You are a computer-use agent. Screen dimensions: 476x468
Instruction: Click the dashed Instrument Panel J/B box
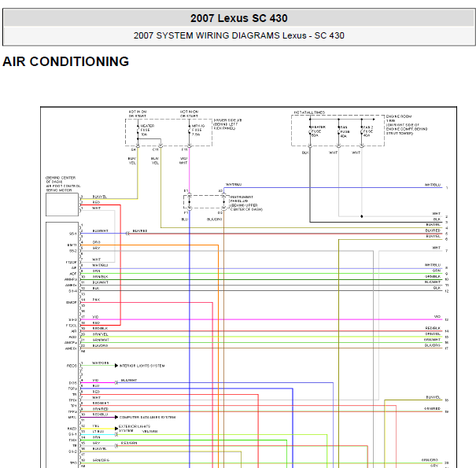click(206, 202)
